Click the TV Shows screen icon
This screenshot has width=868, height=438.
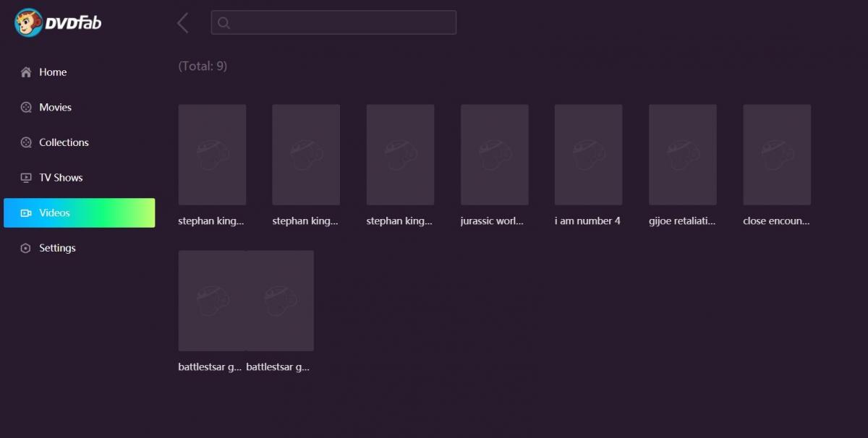click(x=26, y=178)
